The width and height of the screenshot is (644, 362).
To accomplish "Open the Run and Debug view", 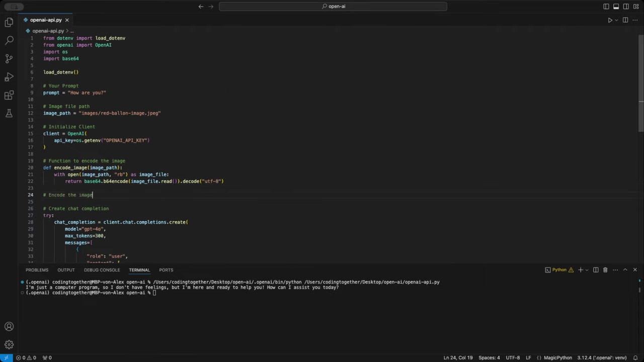I will [x=9, y=77].
